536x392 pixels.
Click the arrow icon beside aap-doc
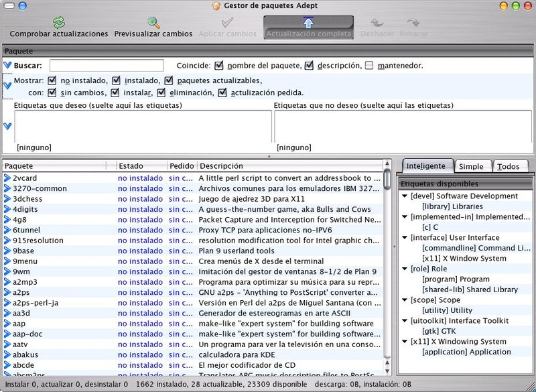pyautogui.click(x=7, y=334)
